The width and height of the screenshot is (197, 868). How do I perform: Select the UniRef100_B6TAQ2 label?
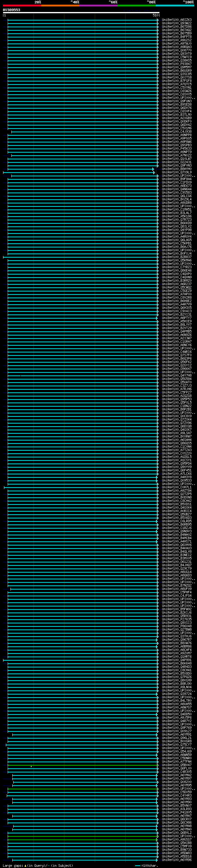click(x=176, y=30)
